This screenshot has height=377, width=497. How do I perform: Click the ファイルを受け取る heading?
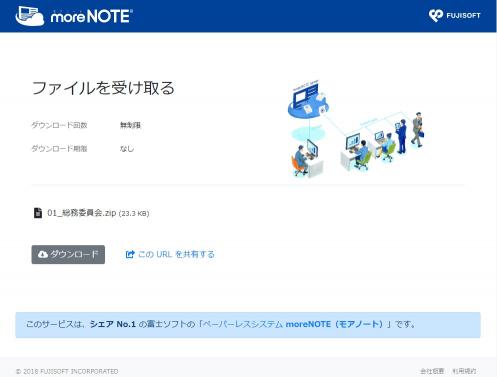(x=103, y=88)
